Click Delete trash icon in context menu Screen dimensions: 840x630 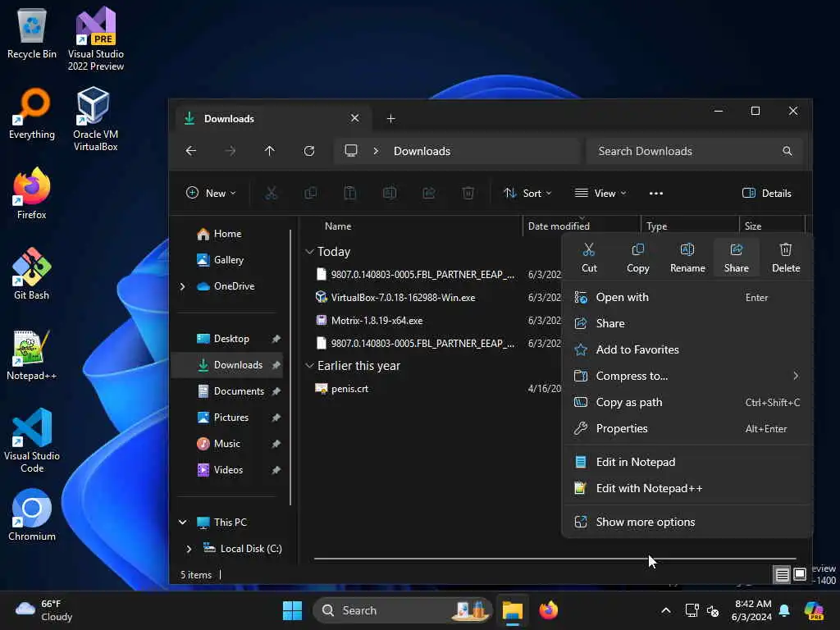[x=785, y=249]
